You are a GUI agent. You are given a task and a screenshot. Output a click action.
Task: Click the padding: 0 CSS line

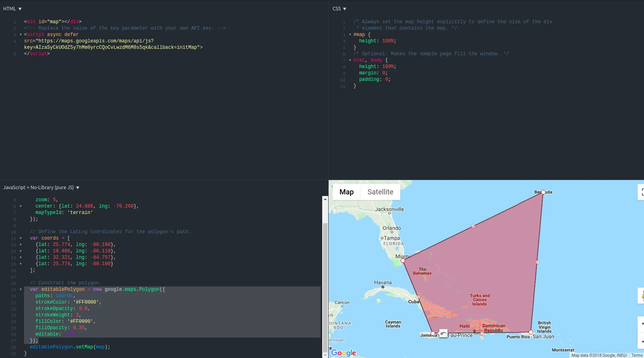(375, 79)
